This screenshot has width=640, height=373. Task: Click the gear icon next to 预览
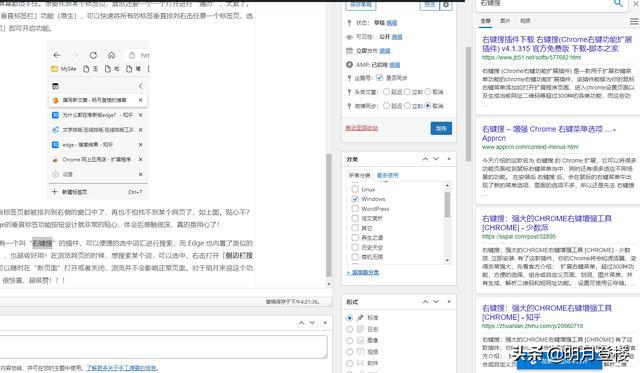[x=446, y=5]
